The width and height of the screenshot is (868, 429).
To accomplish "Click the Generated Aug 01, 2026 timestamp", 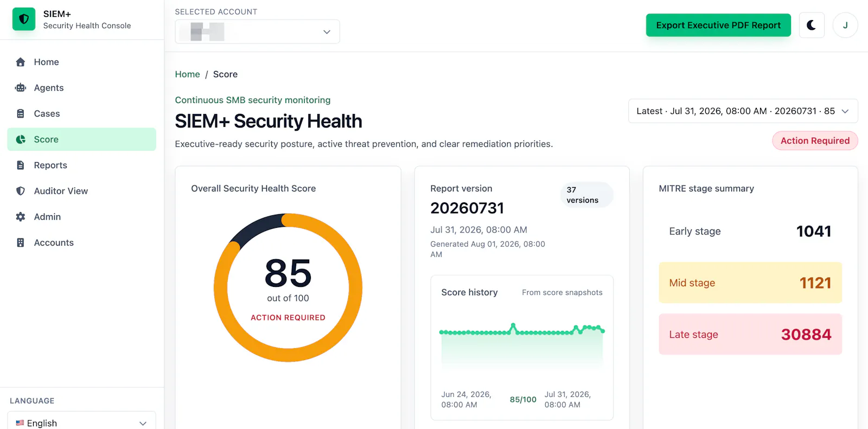I will tap(488, 249).
